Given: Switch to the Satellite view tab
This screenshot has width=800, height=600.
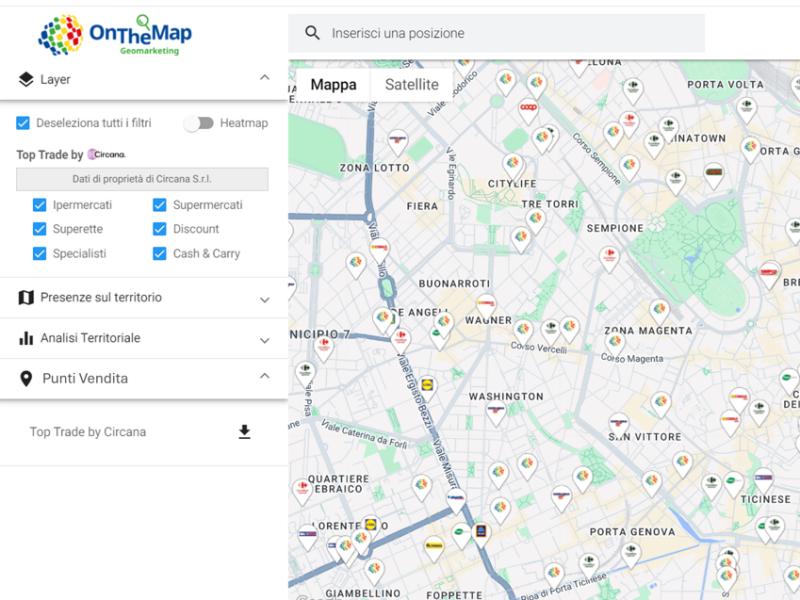Looking at the screenshot, I should tap(410, 84).
